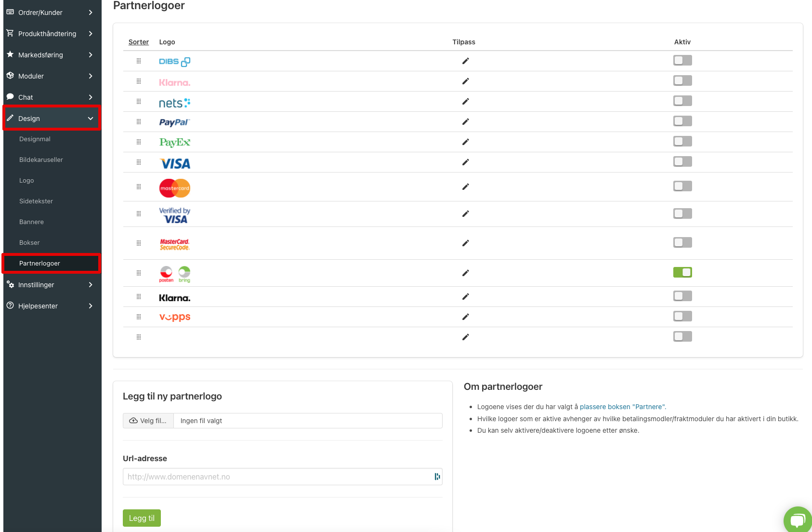Enable the PayEx Aktiv switch
Screen dimensions: 812x532
tap(682, 141)
